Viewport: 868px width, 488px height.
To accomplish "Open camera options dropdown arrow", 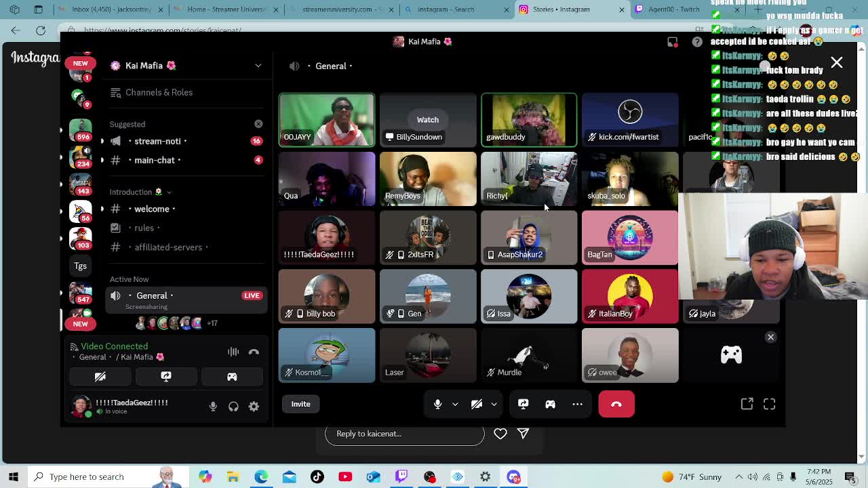I will pyautogui.click(x=494, y=404).
